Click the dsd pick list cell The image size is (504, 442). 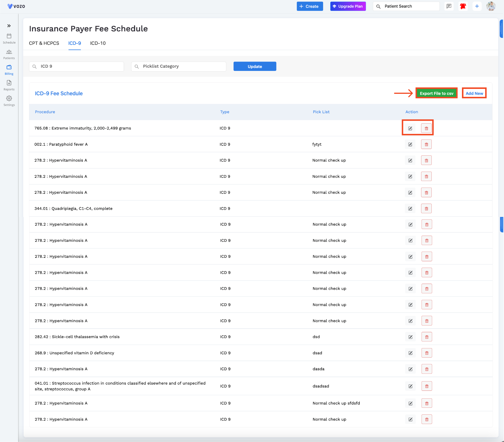[x=316, y=337]
